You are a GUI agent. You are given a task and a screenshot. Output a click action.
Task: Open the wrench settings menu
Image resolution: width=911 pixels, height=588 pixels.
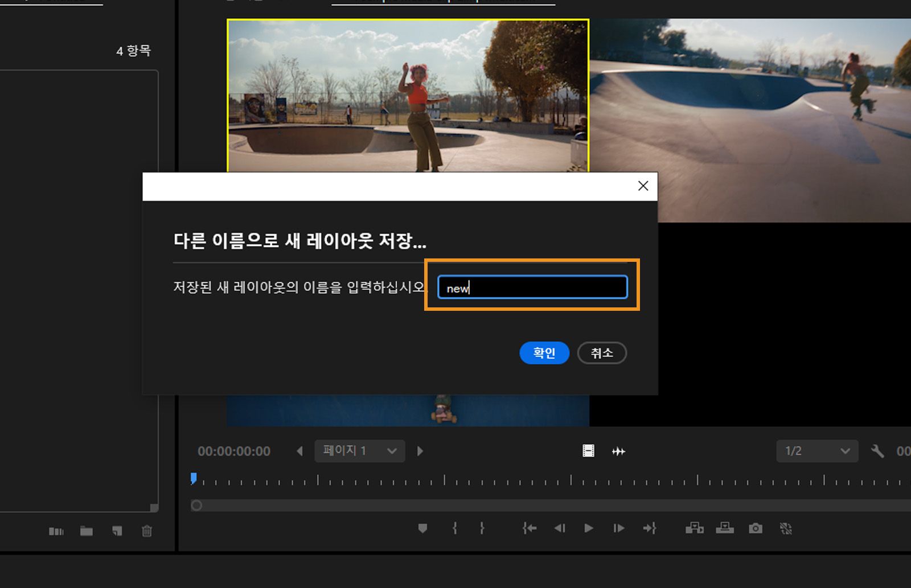pos(877,450)
